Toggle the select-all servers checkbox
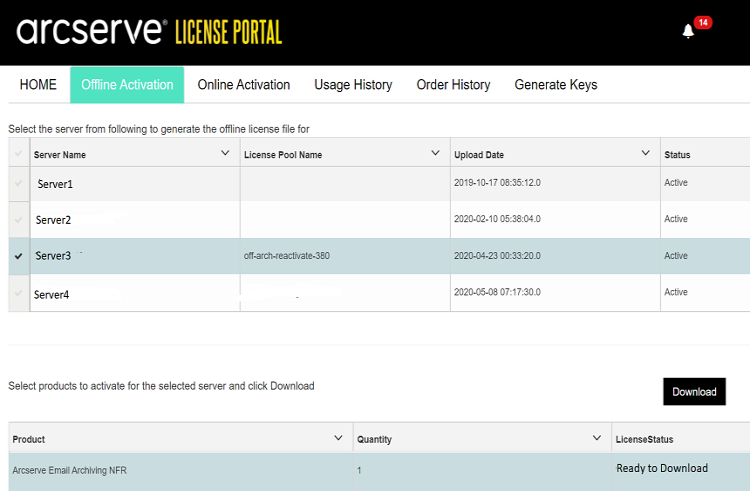 pos(19,153)
